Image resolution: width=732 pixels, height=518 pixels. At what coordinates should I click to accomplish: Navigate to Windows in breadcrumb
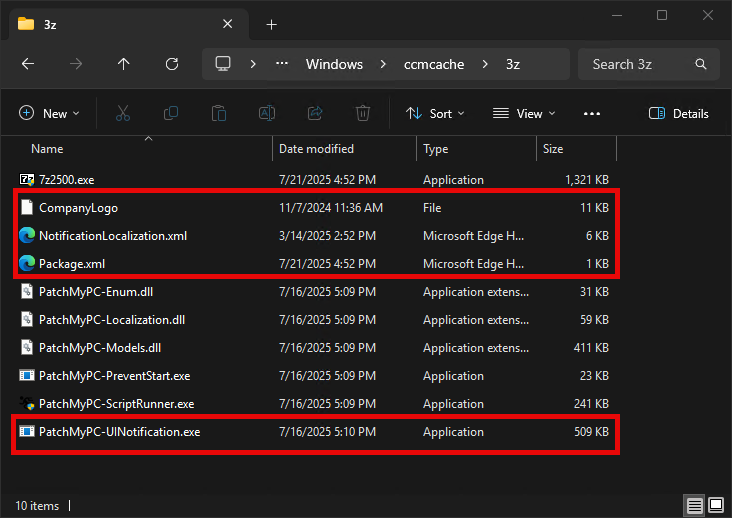pyautogui.click(x=334, y=64)
